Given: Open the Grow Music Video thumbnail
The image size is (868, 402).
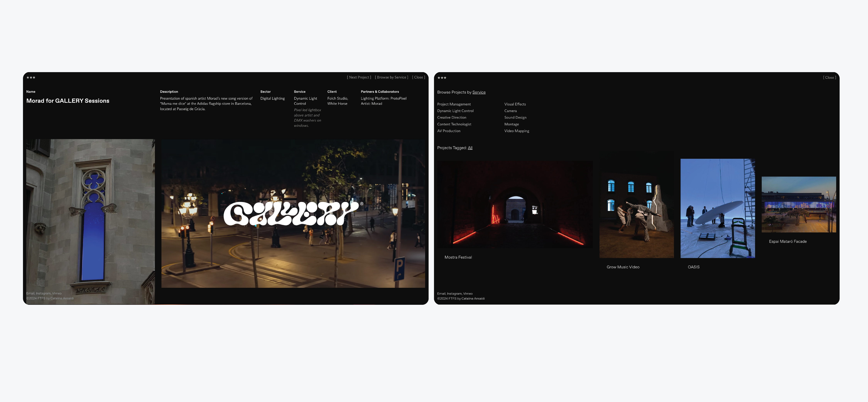Looking at the screenshot, I should pos(636,216).
